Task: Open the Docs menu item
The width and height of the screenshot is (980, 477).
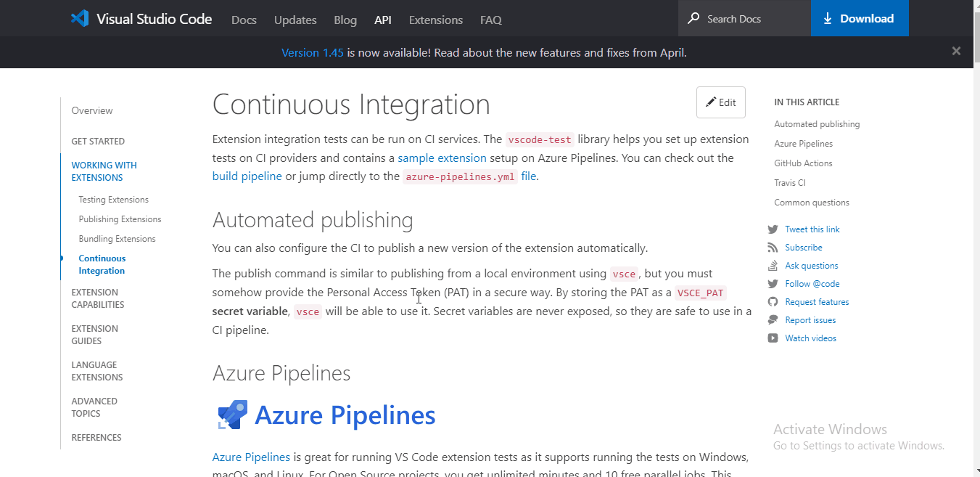Action: (x=244, y=20)
